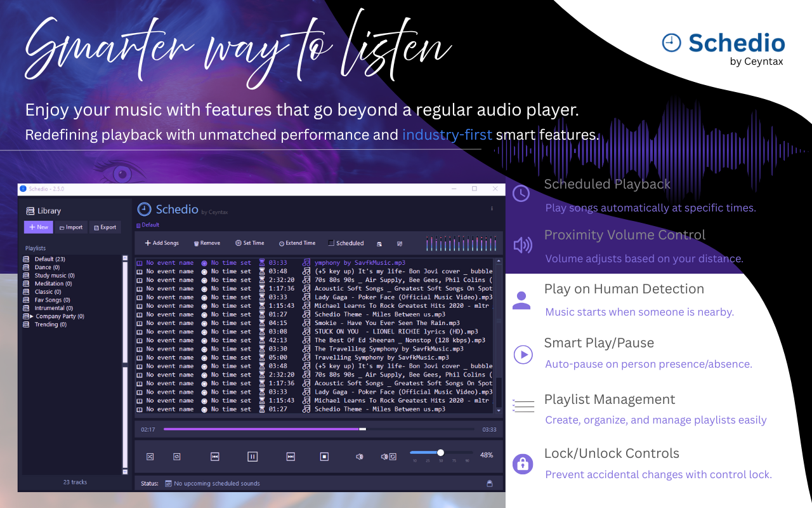Click the music note icon beside Ed Sheeran song
This screenshot has height=508, width=812.
pos(307,340)
